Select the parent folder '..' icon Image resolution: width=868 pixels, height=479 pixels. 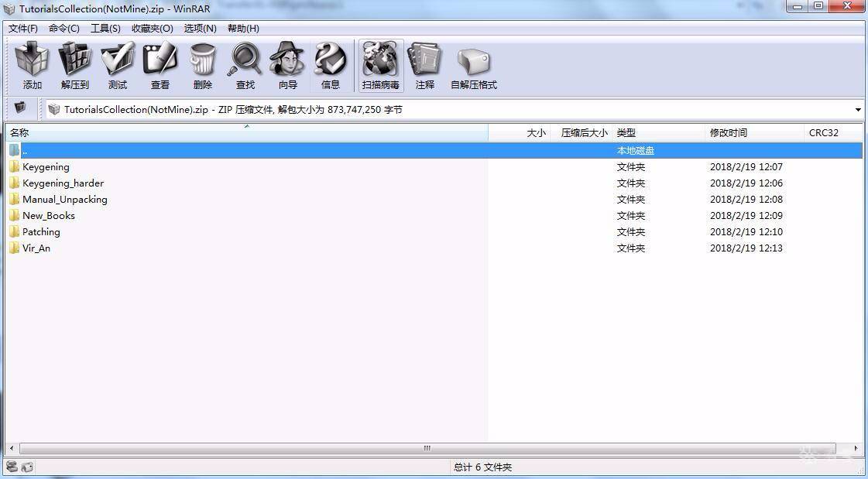[15, 150]
